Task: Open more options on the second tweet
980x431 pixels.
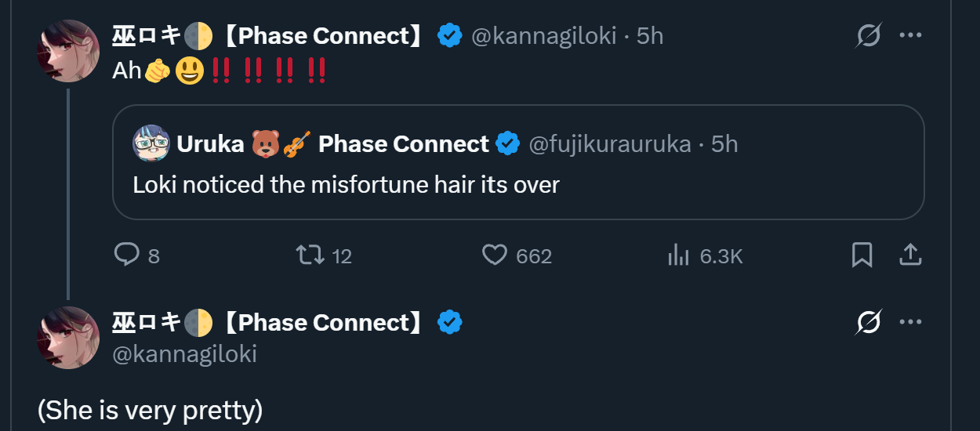Action: [910, 322]
